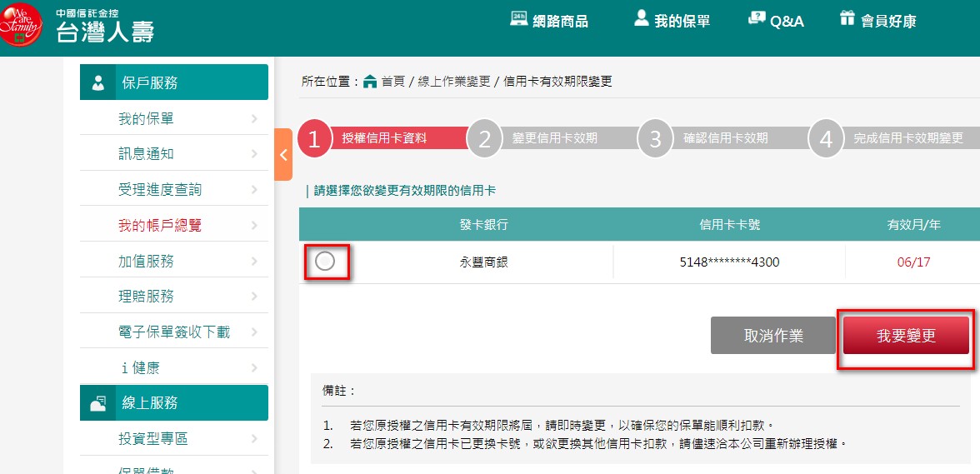Click the 線上服務 section header icon

(98, 403)
